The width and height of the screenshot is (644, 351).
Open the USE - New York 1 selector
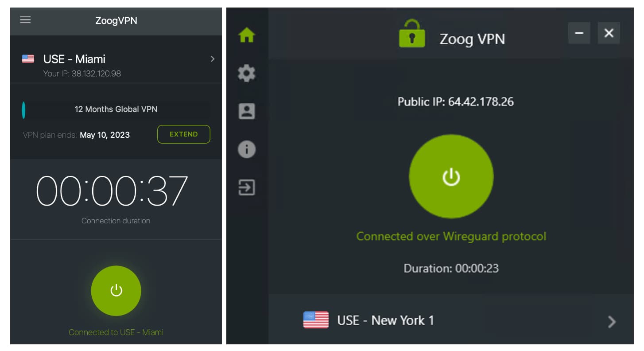pyautogui.click(x=451, y=320)
